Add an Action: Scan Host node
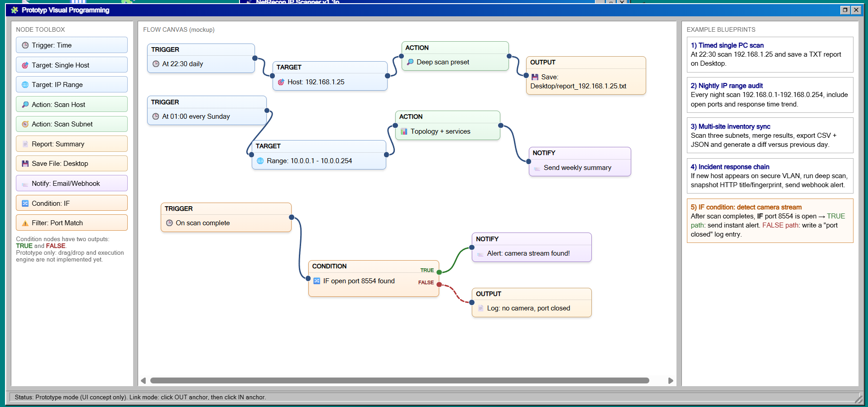This screenshot has width=868, height=407. pos(72,105)
